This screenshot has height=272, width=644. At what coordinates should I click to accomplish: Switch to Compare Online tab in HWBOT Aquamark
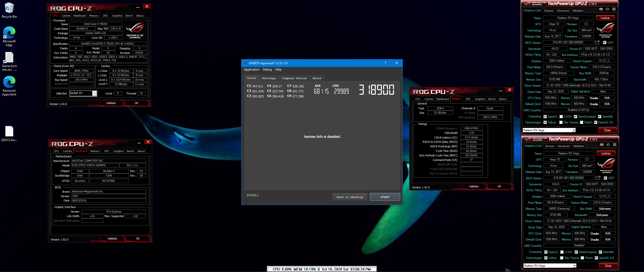294,78
